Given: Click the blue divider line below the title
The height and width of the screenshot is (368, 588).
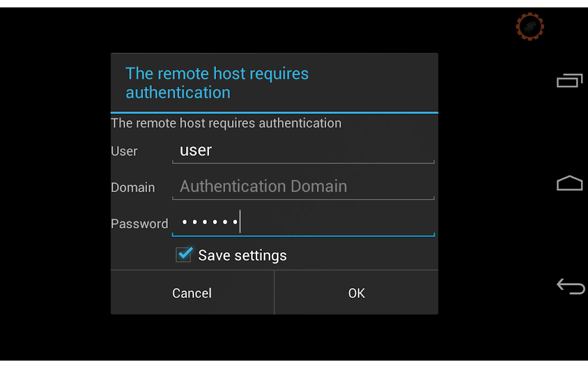Looking at the screenshot, I should coord(274,112).
